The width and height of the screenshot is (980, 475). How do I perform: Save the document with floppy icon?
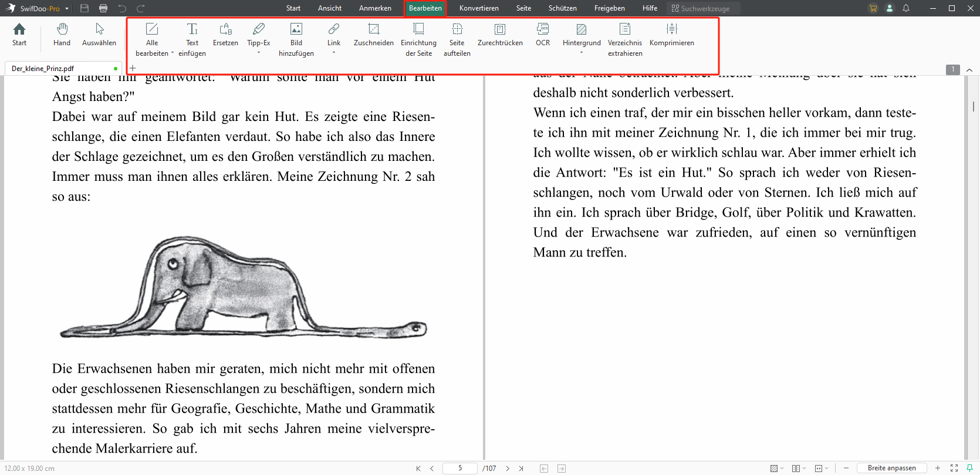(x=85, y=8)
